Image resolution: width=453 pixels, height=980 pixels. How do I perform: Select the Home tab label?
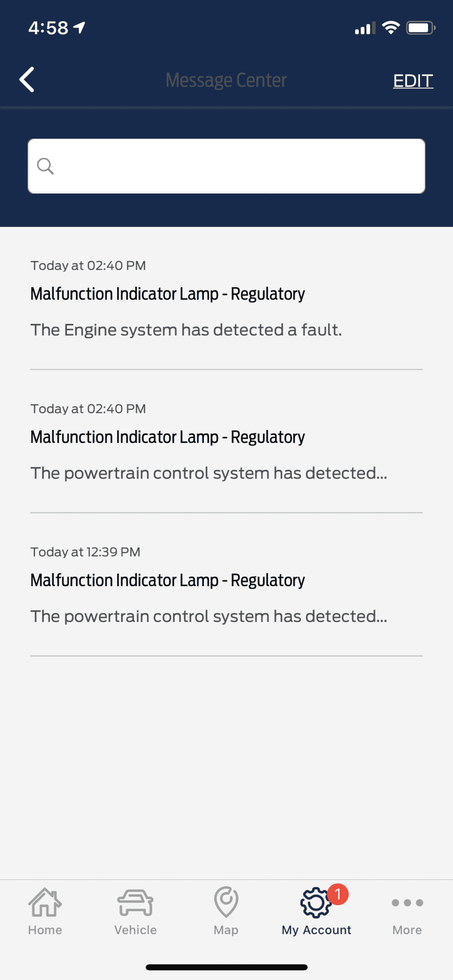coord(45,930)
